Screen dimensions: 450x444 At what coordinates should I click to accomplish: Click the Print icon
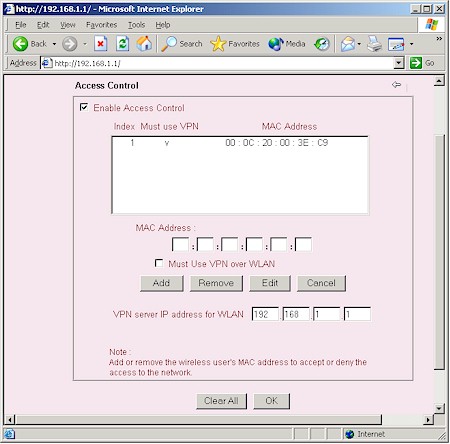click(374, 44)
